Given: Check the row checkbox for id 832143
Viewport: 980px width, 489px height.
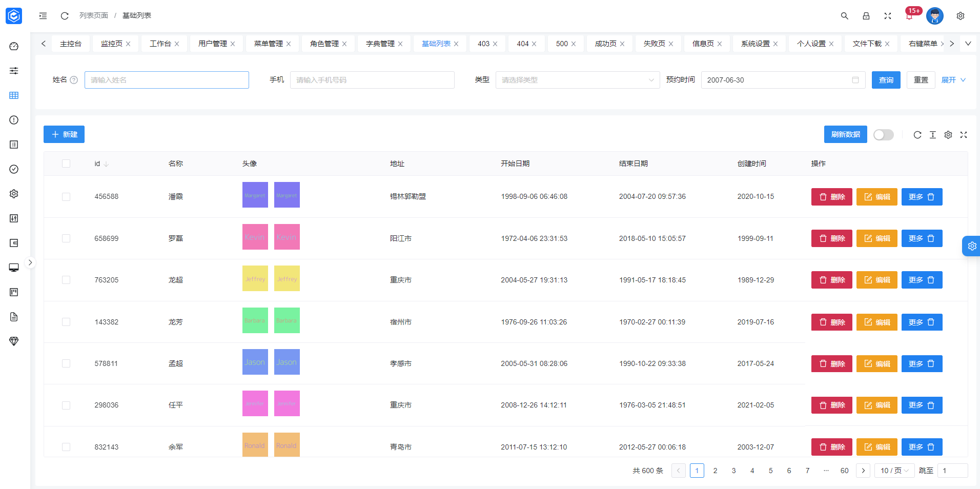Looking at the screenshot, I should (66, 447).
